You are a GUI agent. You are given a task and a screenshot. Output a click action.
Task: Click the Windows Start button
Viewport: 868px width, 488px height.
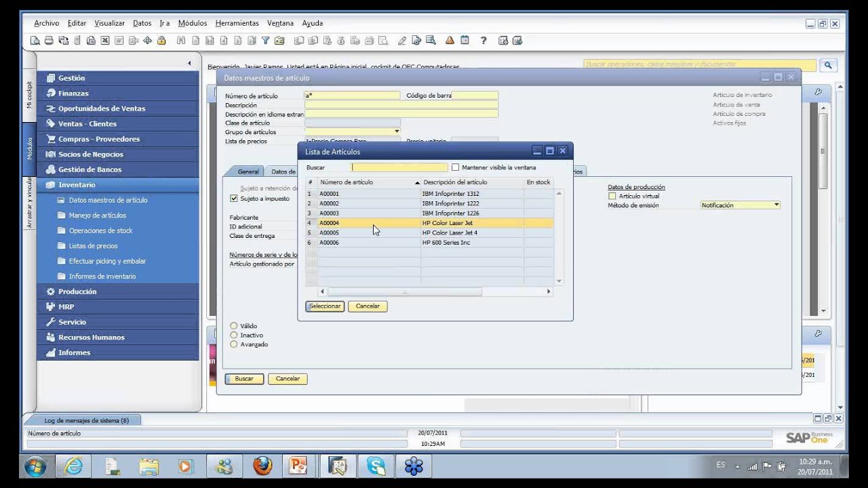pyautogui.click(x=35, y=466)
